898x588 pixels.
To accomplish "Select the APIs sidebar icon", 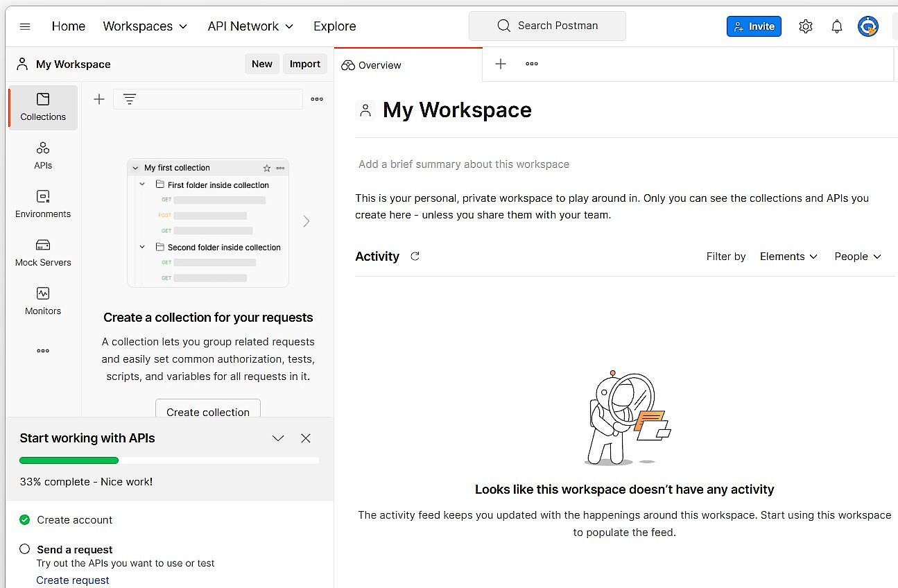I will tap(42, 155).
